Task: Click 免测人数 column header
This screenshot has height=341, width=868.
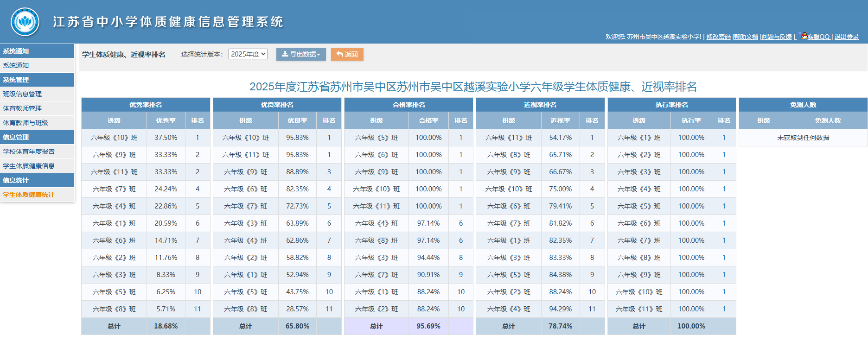Action: click(x=828, y=120)
